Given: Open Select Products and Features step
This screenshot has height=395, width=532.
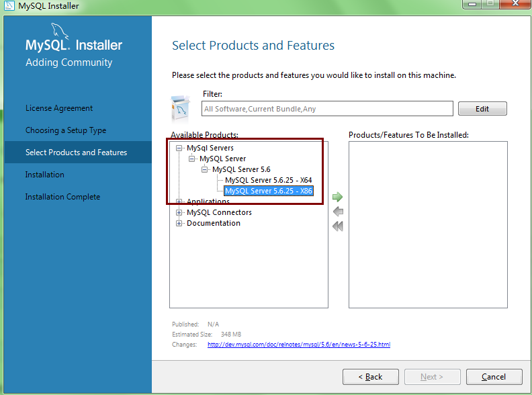Looking at the screenshot, I should [x=77, y=152].
